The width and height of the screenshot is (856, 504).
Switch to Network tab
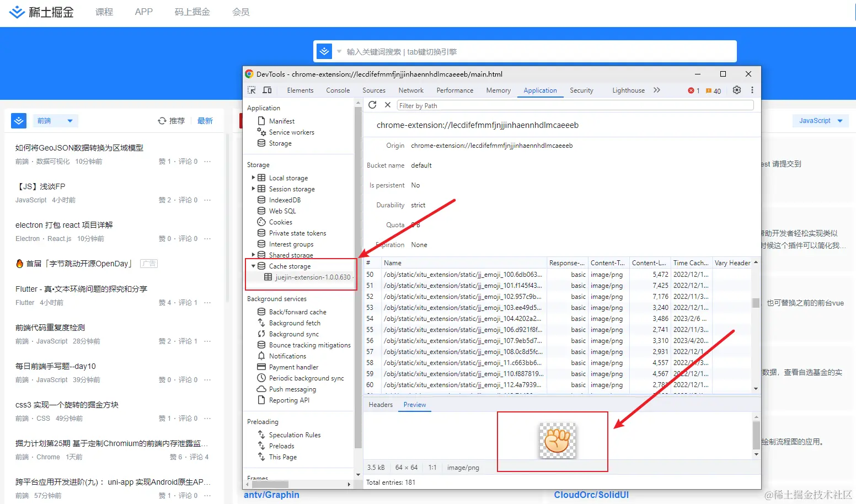(411, 90)
